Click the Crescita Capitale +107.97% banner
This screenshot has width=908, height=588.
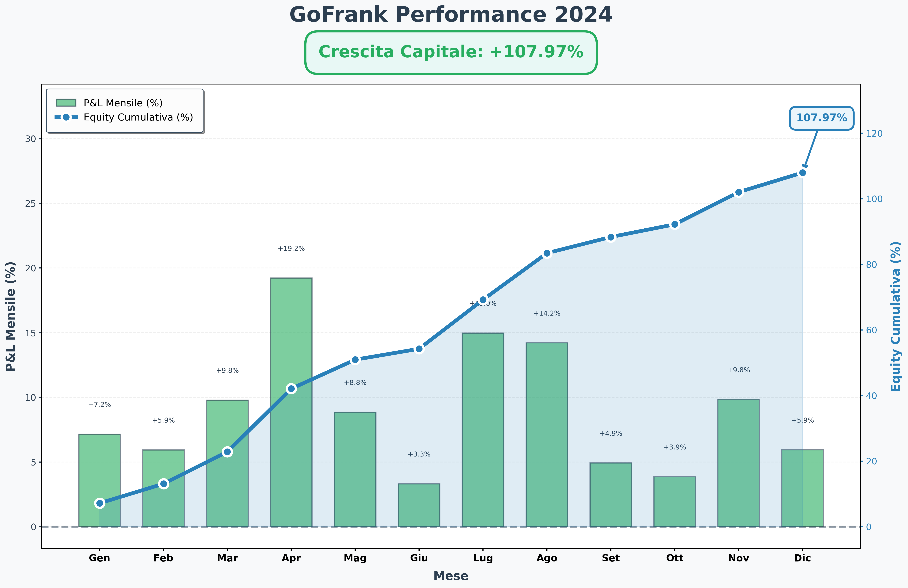coord(451,52)
